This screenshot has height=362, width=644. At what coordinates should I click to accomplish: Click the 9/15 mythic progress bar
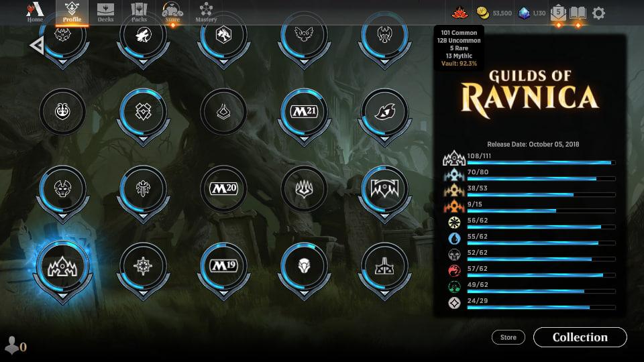click(541, 210)
